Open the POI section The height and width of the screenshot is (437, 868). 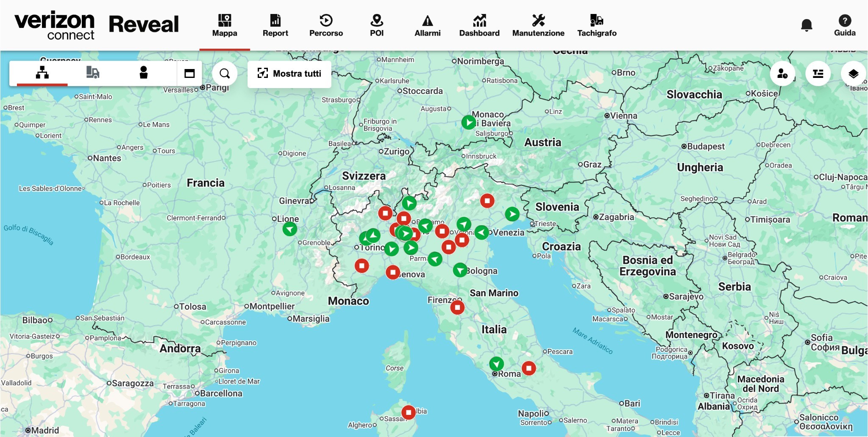376,25
